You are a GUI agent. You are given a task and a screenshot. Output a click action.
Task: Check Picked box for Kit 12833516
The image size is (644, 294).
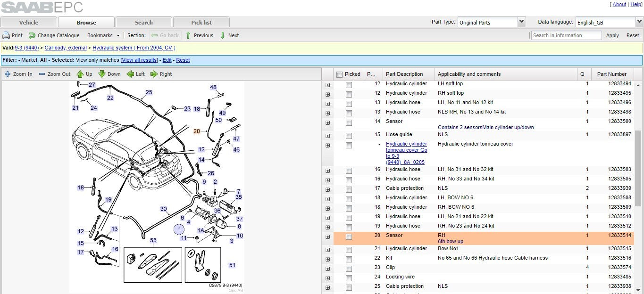(x=349, y=260)
